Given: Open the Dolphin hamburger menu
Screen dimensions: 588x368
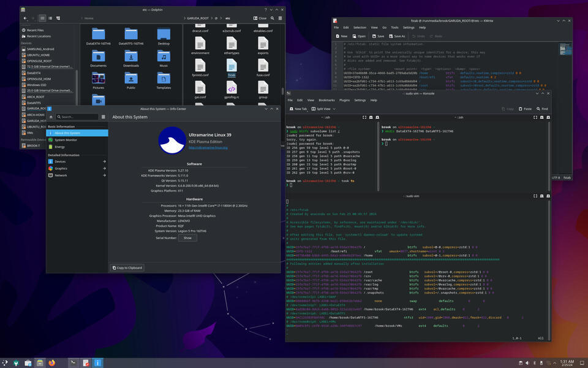Looking at the screenshot, I should click(x=280, y=18).
